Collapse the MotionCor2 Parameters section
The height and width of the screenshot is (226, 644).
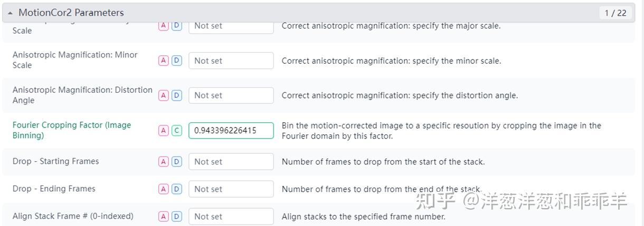coord(11,13)
